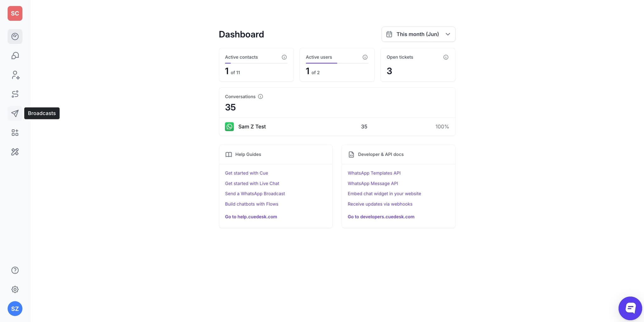Screen dimensions: 644x322
Task: Open the chat widget bubble bottom right
Action: 630,308
